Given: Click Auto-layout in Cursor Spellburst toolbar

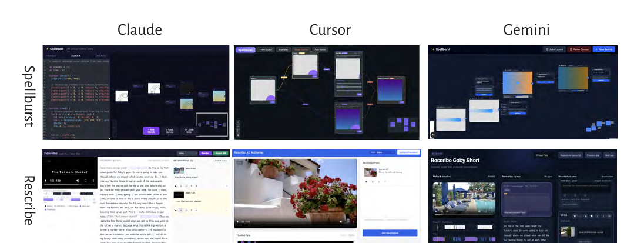Looking at the screenshot, I should 320,50.
